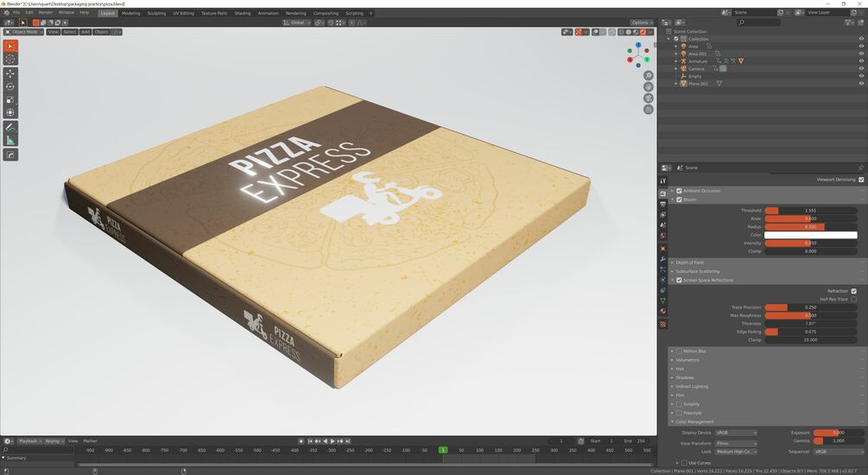
Task: Click the viewport zoom magnifier icon
Action: point(649,75)
